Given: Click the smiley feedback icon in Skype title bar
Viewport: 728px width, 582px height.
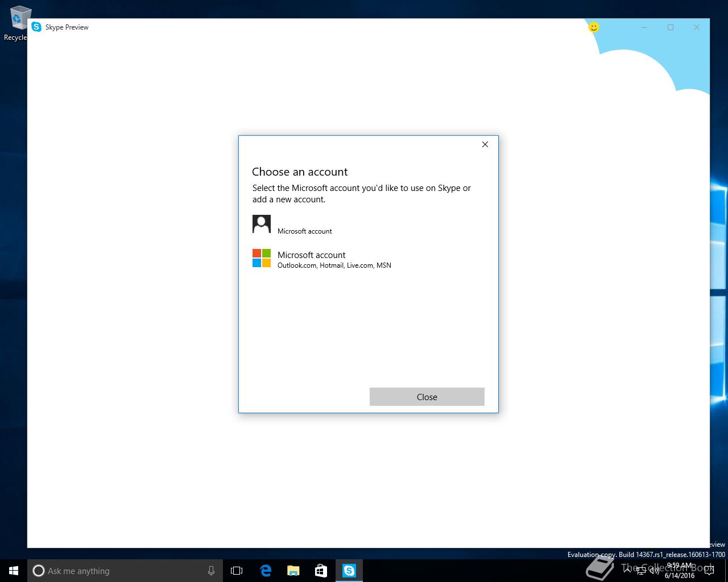Looking at the screenshot, I should 593,27.
